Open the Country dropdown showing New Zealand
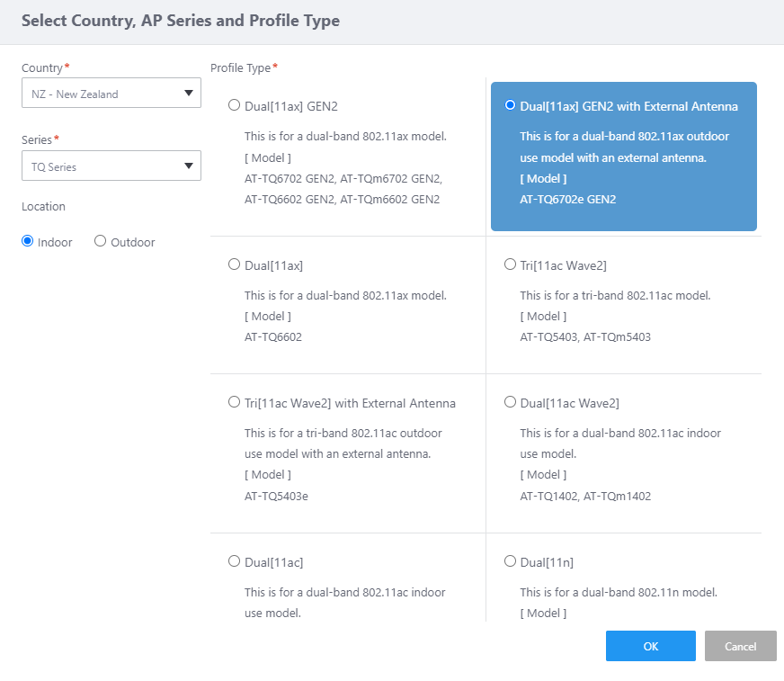The image size is (784, 681). tap(99, 94)
